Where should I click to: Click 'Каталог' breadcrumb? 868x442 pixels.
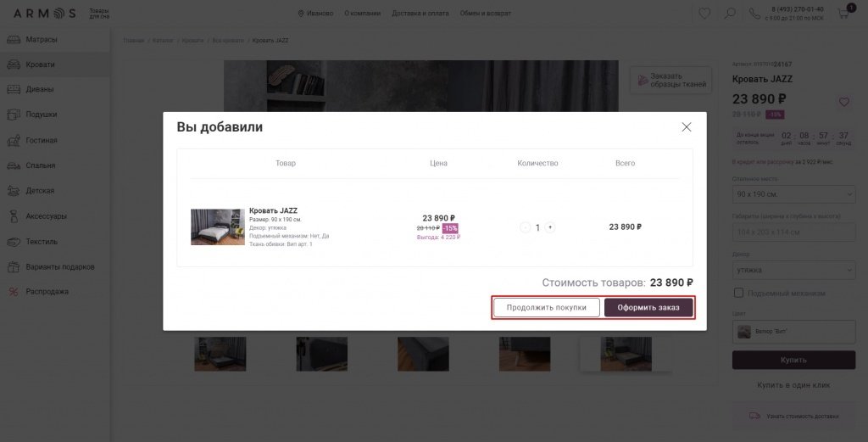163,41
